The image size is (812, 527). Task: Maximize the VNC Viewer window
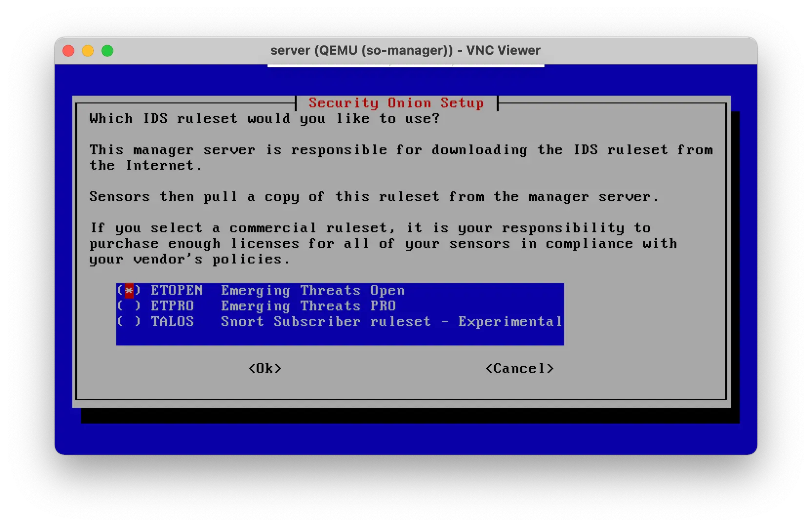(x=107, y=51)
